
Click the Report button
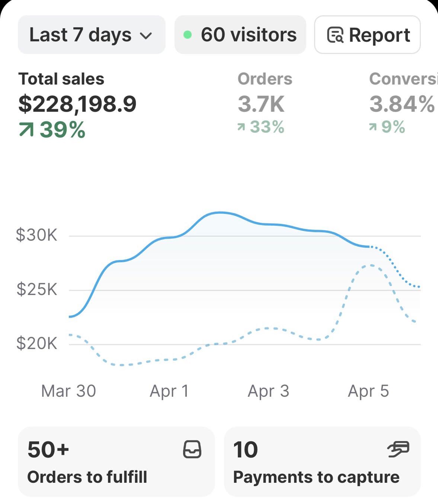pos(368,35)
